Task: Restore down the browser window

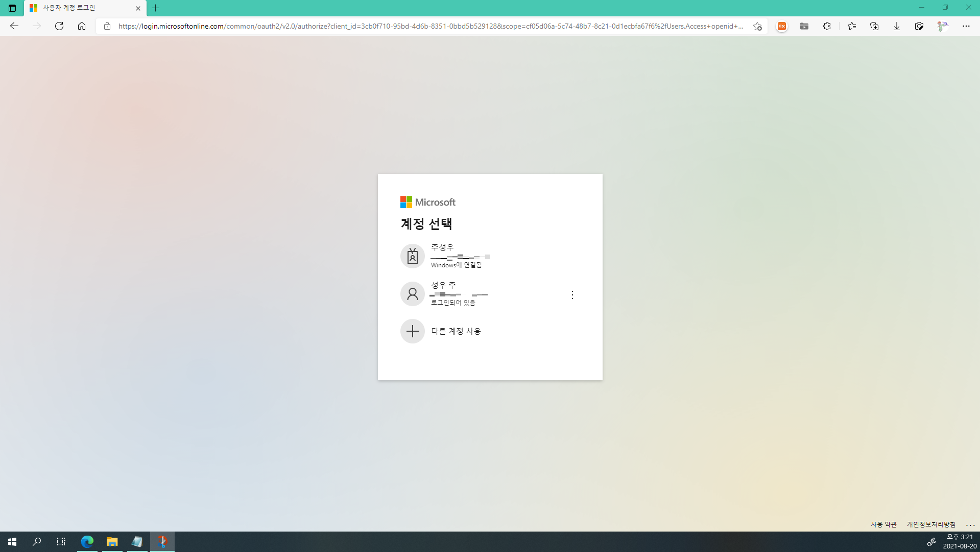Action: tap(945, 8)
